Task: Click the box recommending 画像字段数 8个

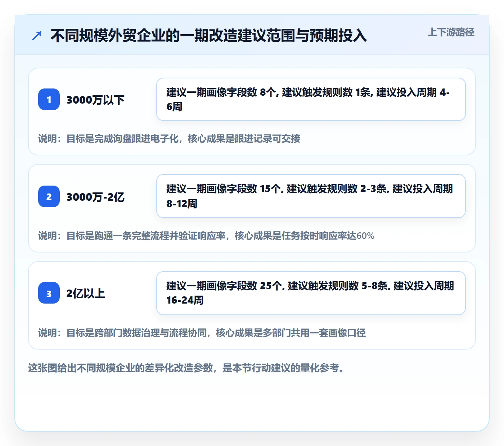Action: 311,99
